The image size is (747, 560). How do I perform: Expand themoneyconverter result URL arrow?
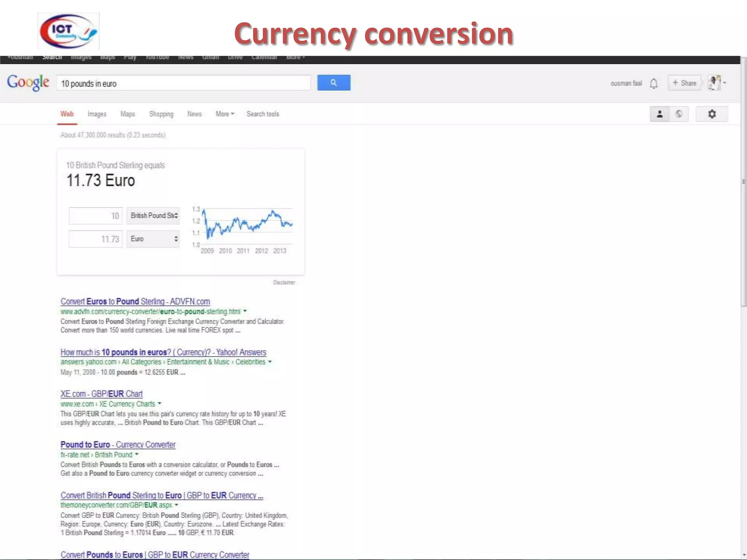click(x=177, y=505)
